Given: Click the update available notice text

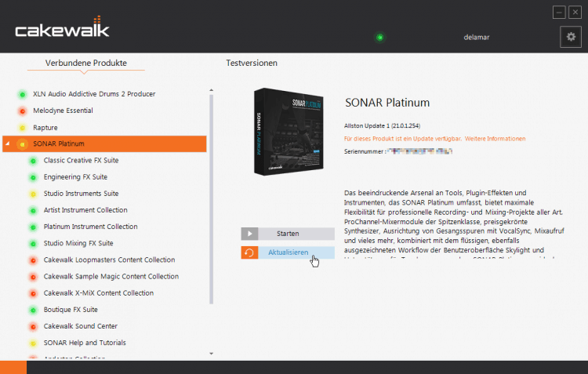Looking at the screenshot, I should (403, 139).
